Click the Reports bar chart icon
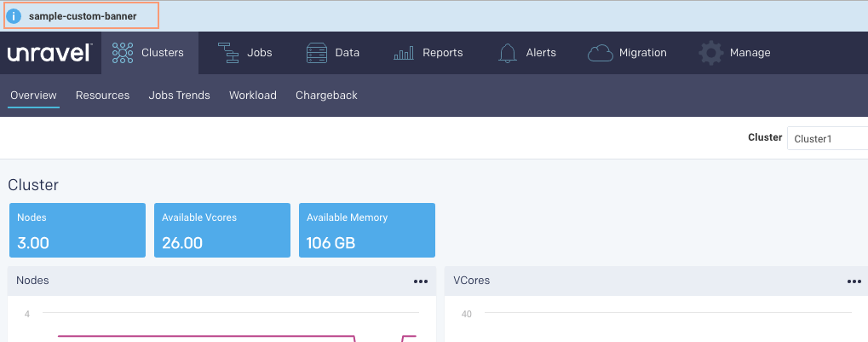This screenshot has height=342, width=868. pos(404,53)
